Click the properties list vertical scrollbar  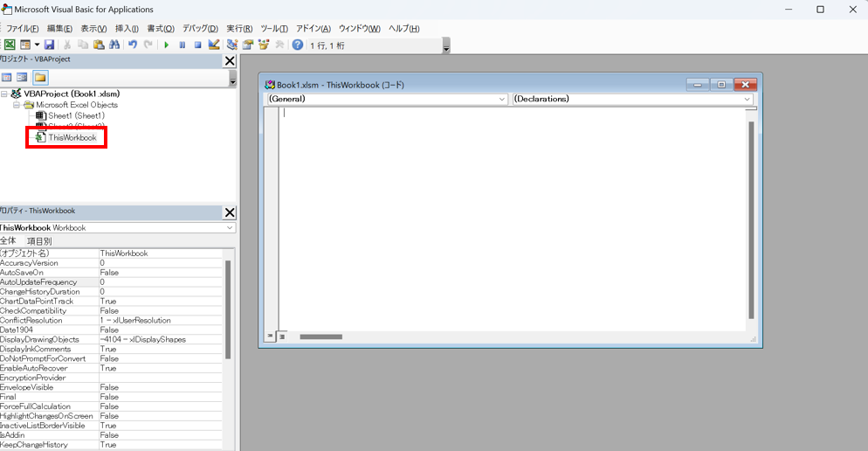click(x=228, y=309)
